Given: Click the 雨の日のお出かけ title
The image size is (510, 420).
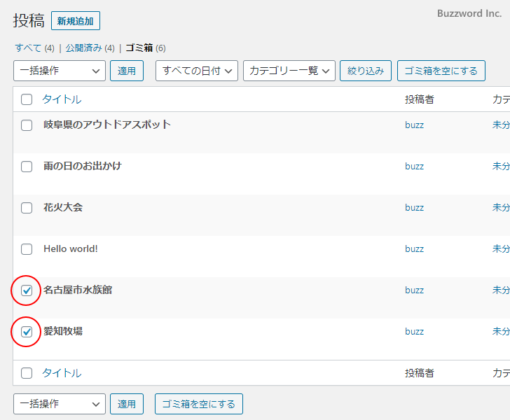Looking at the screenshot, I should 83,166.
